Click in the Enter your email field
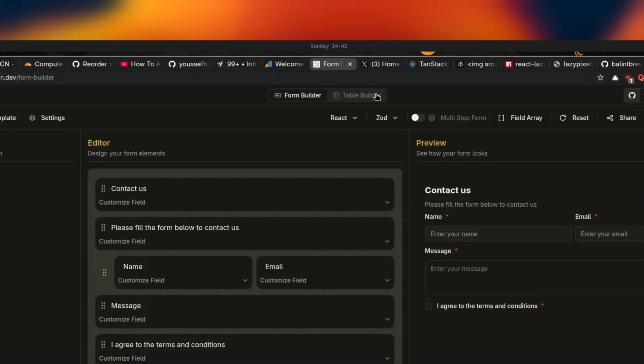This screenshot has height=364, width=644. pyautogui.click(x=610, y=234)
